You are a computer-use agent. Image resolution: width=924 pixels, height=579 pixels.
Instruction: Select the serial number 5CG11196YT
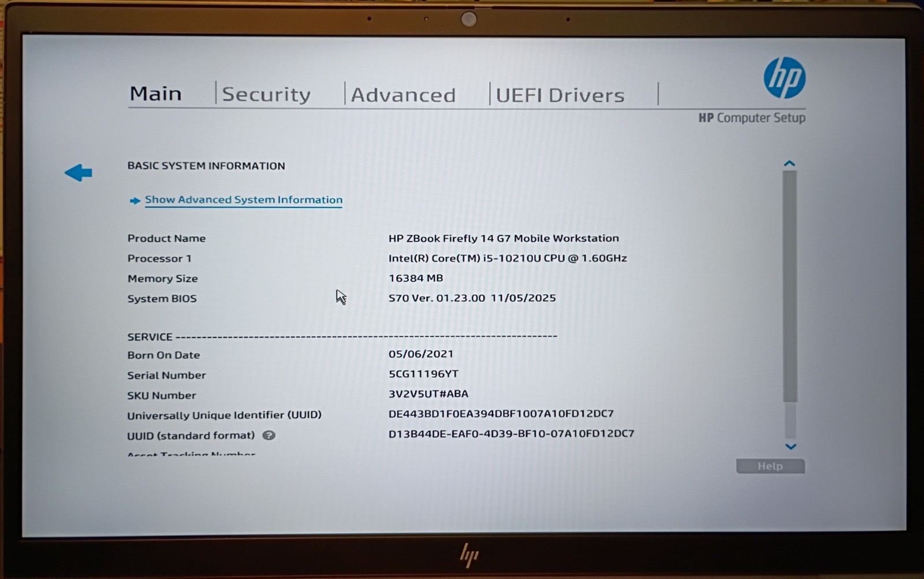point(423,374)
